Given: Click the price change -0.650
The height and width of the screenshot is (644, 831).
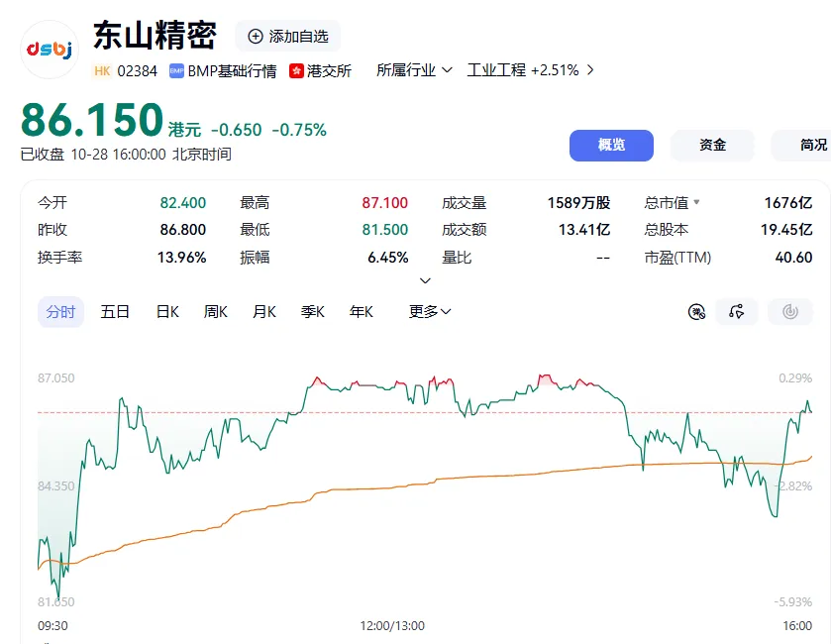Looking at the screenshot, I should pyautogui.click(x=237, y=130).
